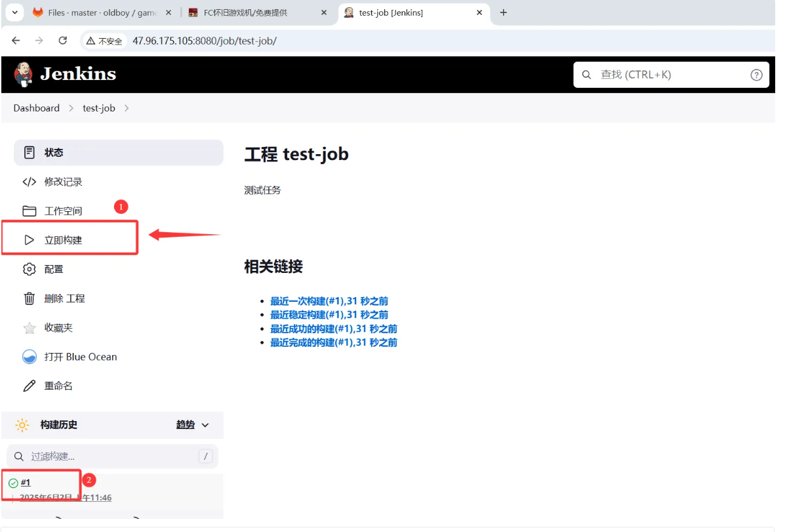Click the 相关链接 heading
The width and height of the screenshot is (787, 532).
273,266
